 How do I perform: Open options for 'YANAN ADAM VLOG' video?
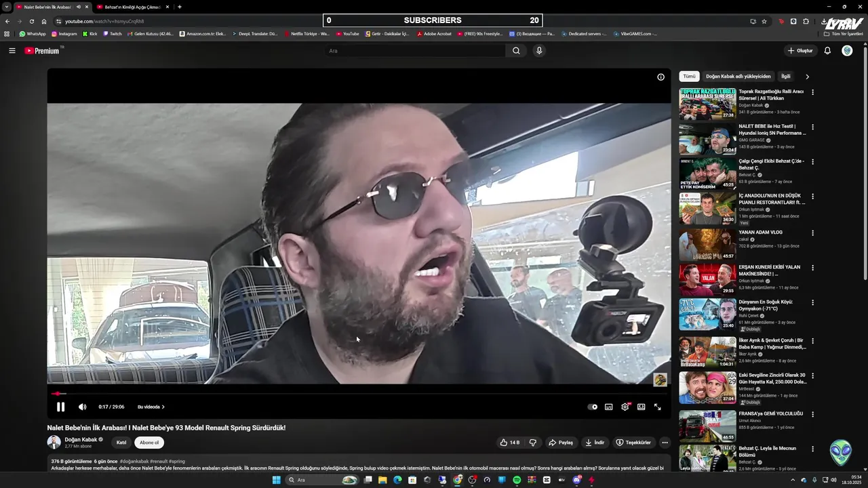812,232
